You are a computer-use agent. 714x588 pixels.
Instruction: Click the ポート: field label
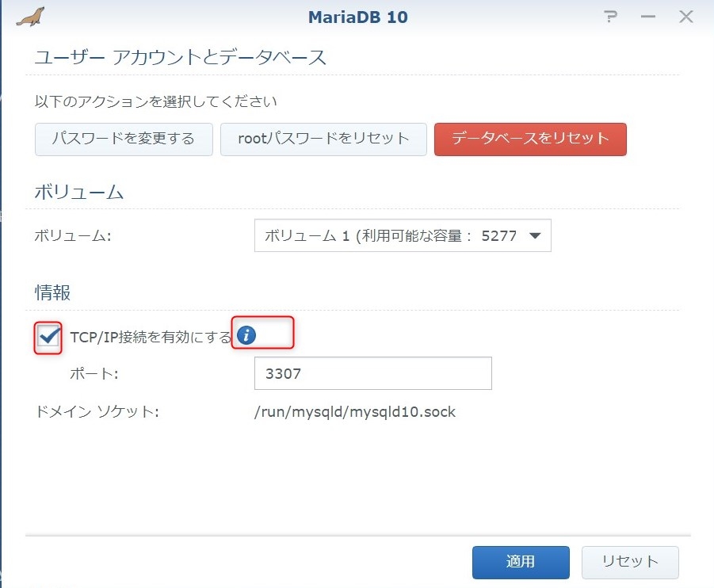point(94,373)
